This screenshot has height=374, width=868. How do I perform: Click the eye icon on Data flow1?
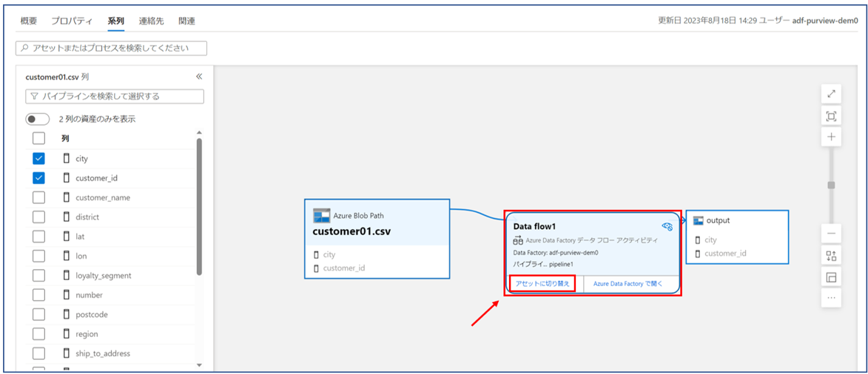667,226
